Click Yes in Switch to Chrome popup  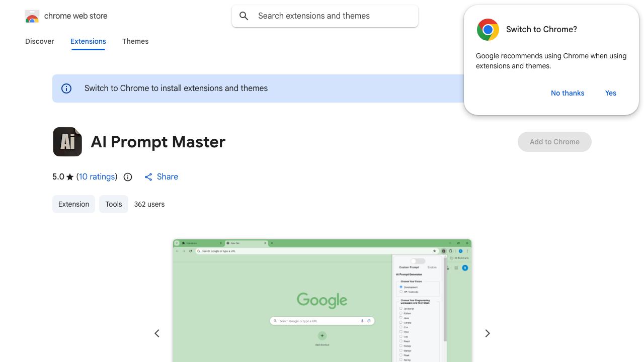[611, 93]
